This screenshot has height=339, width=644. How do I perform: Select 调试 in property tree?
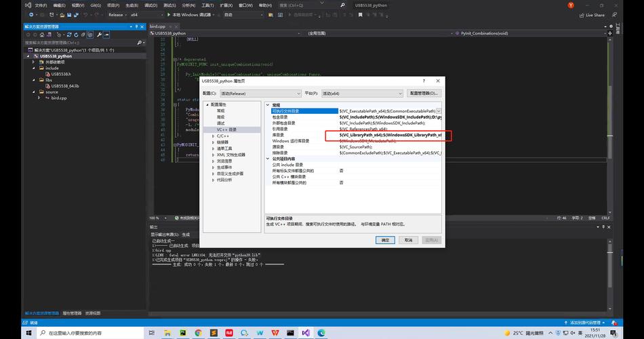[220, 123]
